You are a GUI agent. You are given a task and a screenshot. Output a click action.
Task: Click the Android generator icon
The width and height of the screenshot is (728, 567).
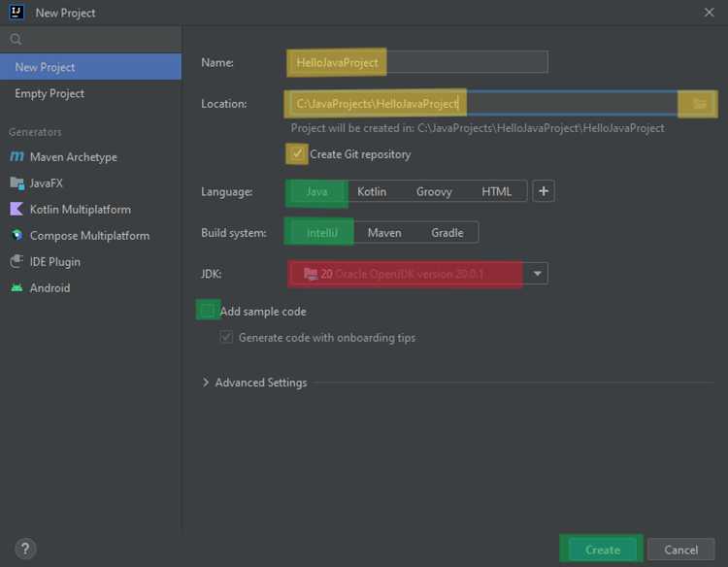17,288
